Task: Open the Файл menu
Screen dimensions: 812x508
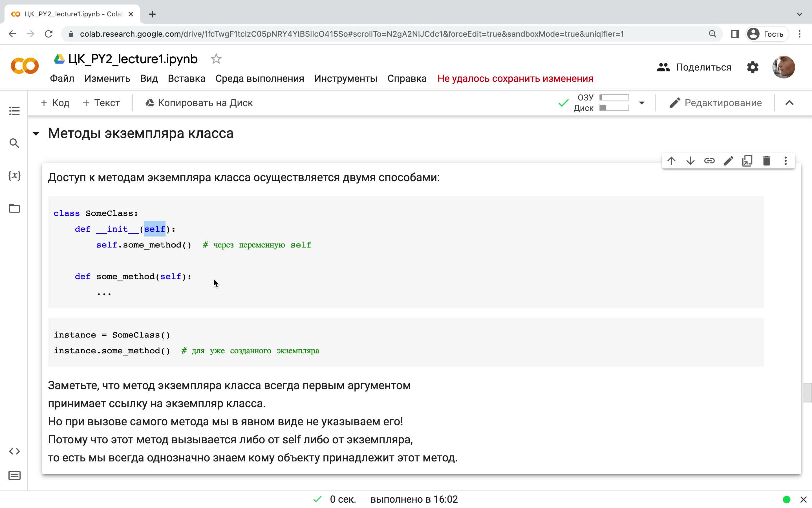Action: click(62, 79)
